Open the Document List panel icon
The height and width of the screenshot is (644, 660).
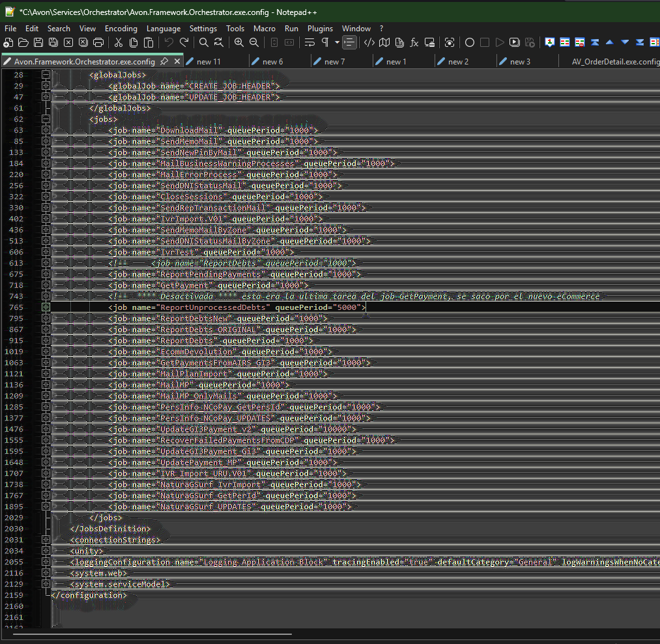pos(399,42)
